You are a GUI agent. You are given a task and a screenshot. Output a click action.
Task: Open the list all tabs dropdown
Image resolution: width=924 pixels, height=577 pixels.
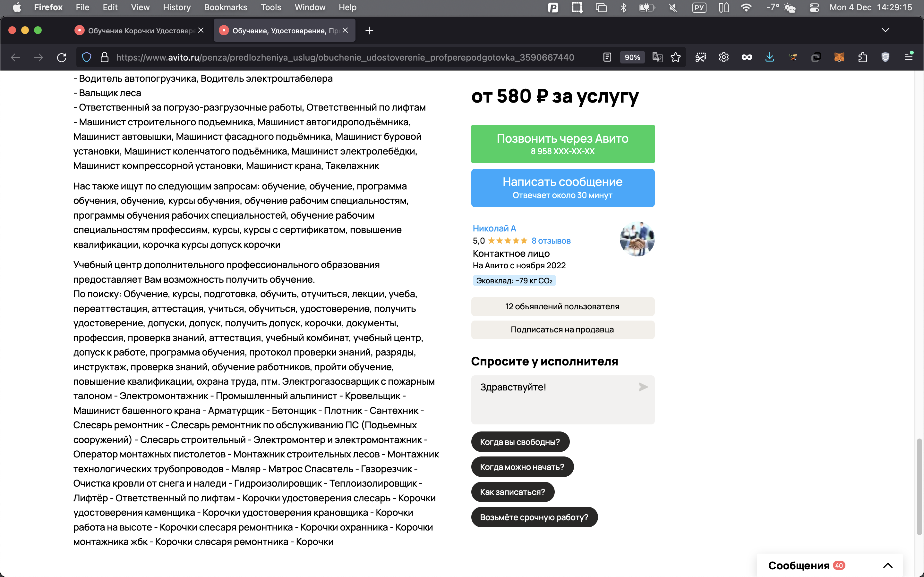(x=885, y=30)
